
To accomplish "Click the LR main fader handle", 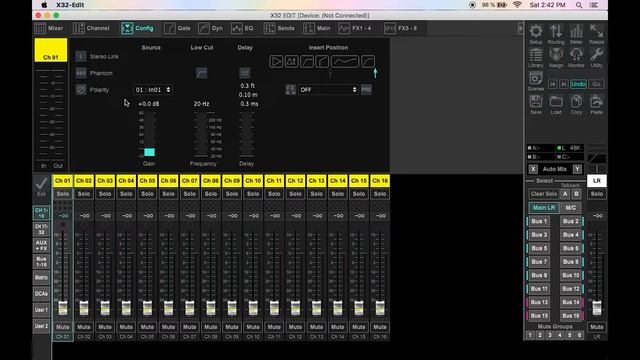I will pos(597,308).
